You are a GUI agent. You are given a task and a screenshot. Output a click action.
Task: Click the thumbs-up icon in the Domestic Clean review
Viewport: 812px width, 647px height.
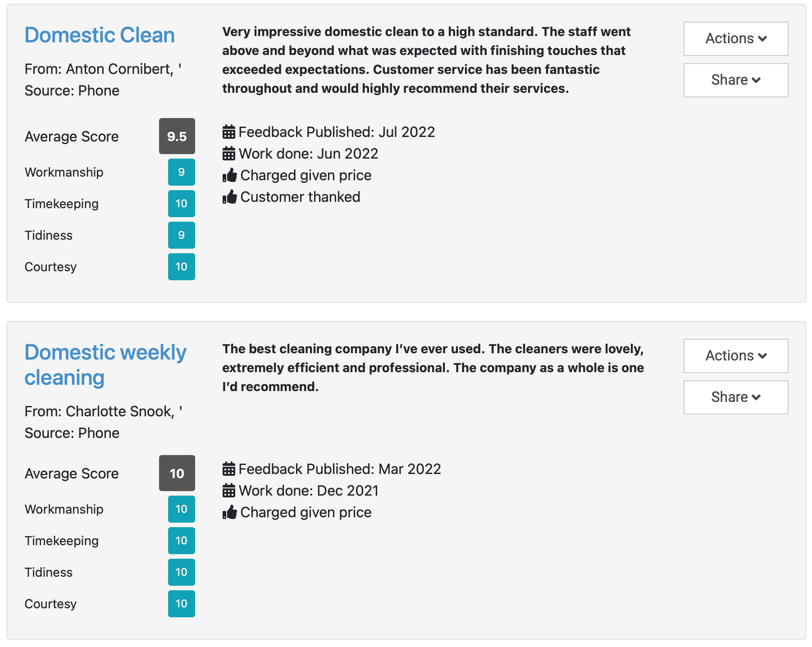tap(230, 175)
